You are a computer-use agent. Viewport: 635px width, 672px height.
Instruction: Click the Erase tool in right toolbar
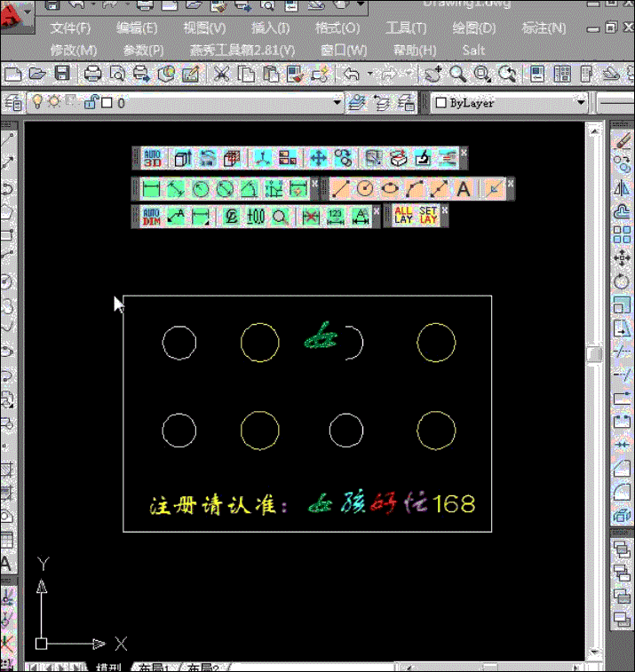coord(623,140)
